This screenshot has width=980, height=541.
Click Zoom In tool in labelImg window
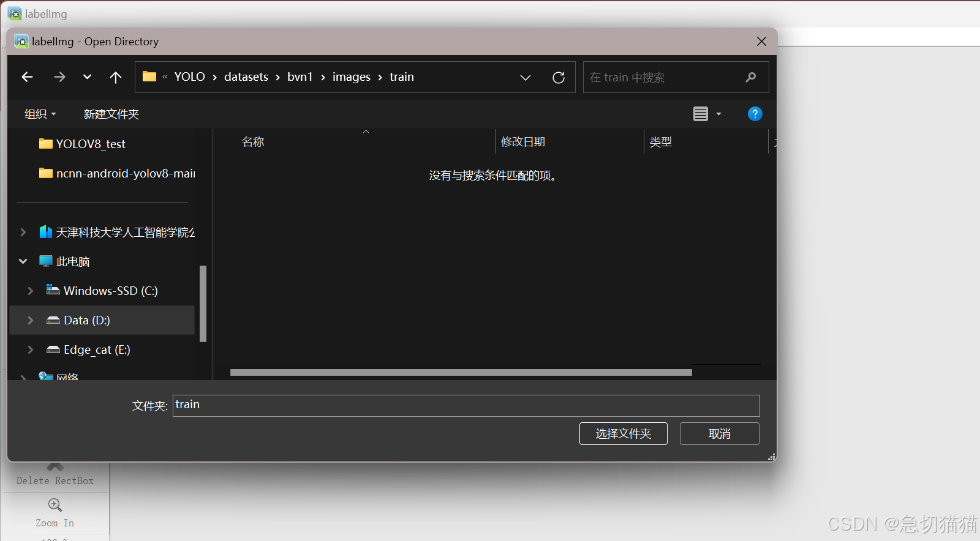tap(55, 513)
